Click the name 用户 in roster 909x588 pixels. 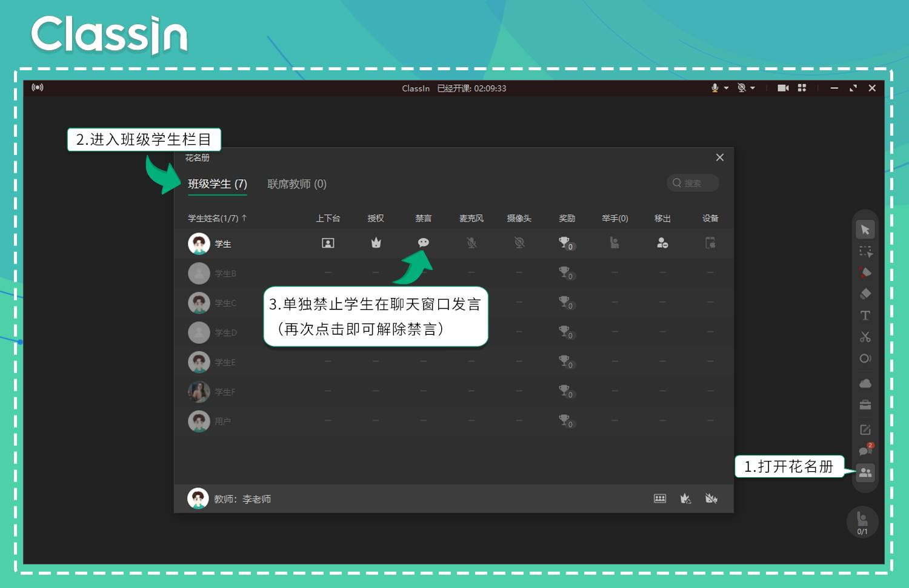point(222,421)
